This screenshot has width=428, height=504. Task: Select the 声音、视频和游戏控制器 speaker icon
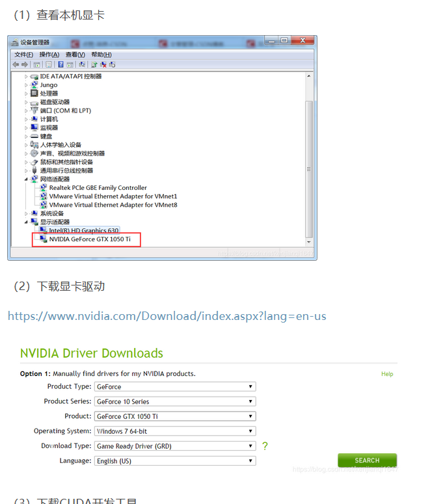pyautogui.click(x=34, y=153)
